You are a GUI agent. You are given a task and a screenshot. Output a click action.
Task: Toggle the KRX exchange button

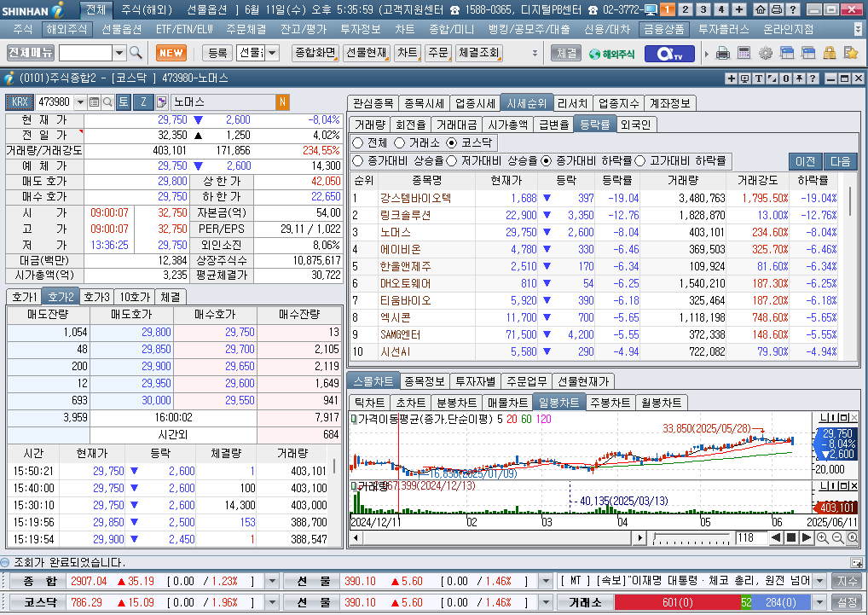coord(20,102)
